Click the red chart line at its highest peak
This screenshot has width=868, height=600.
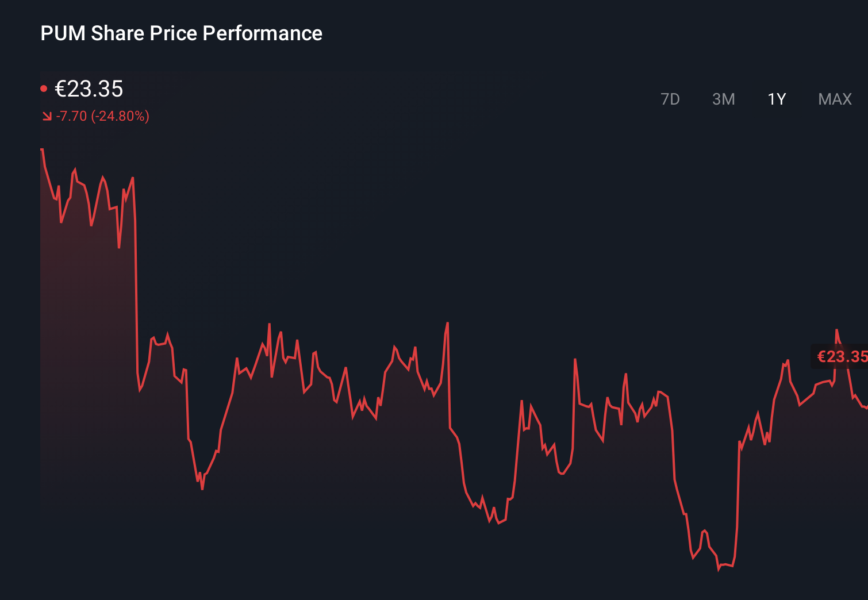tap(41, 148)
